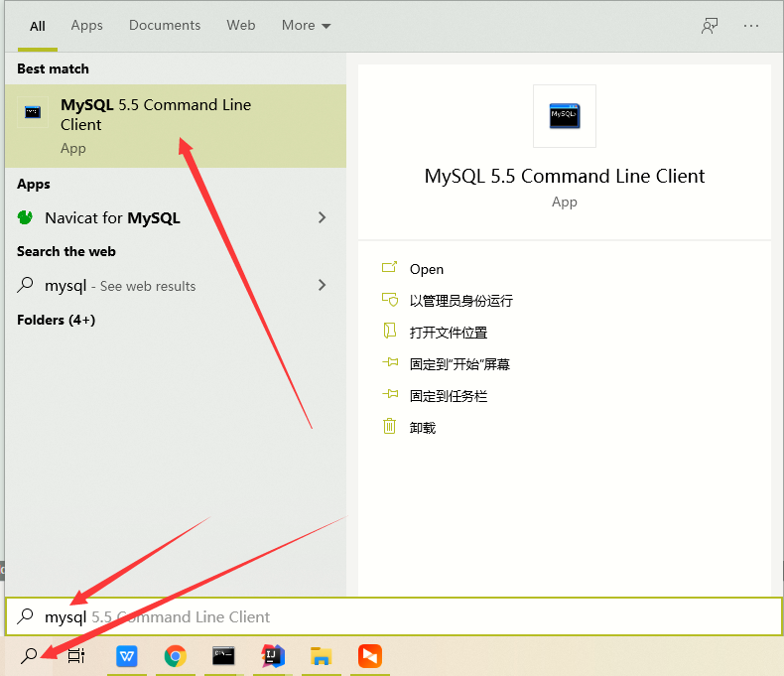This screenshot has height=676, width=784.
Task: Click the pin to taskbar icon
Action: pyautogui.click(x=390, y=394)
